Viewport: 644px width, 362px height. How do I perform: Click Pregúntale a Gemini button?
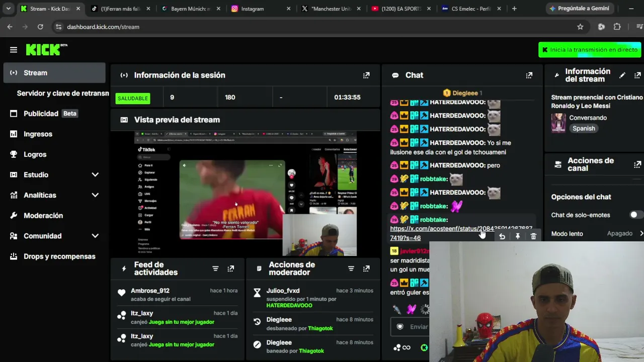580,9
